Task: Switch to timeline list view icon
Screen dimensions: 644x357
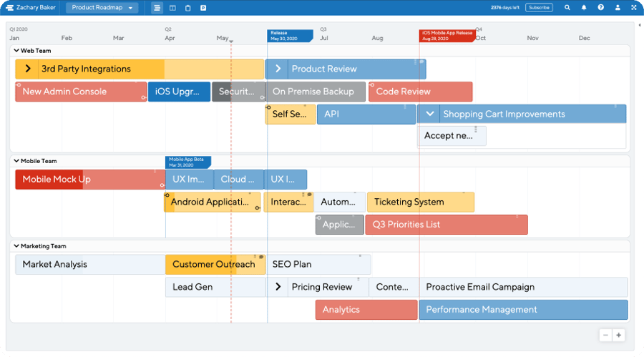Action: pos(157,8)
